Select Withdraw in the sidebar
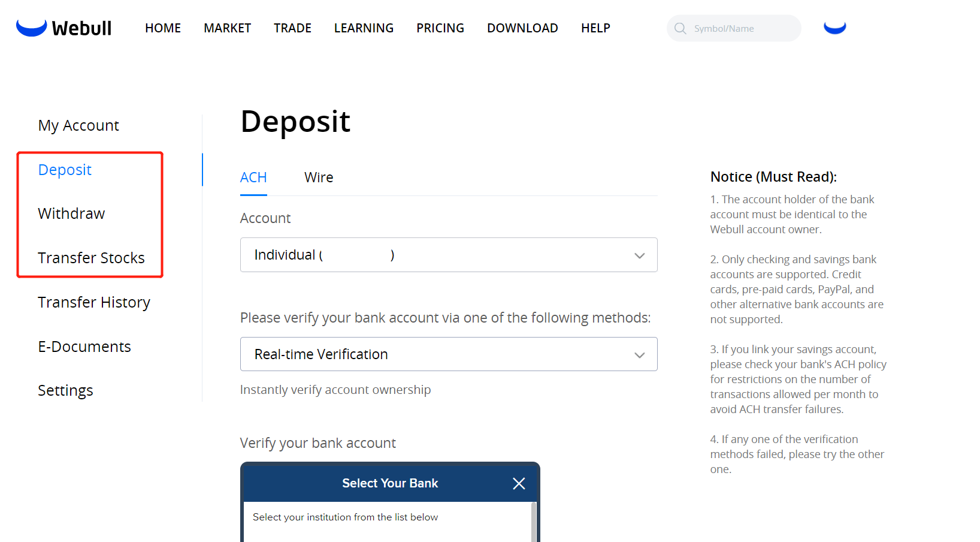 click(71, 213)
